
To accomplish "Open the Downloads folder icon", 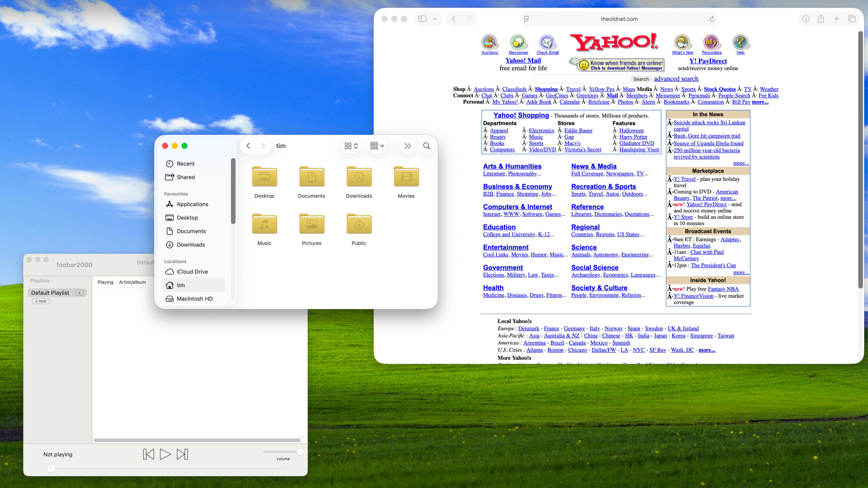I will pyautogui.click(x=359, y=176).
